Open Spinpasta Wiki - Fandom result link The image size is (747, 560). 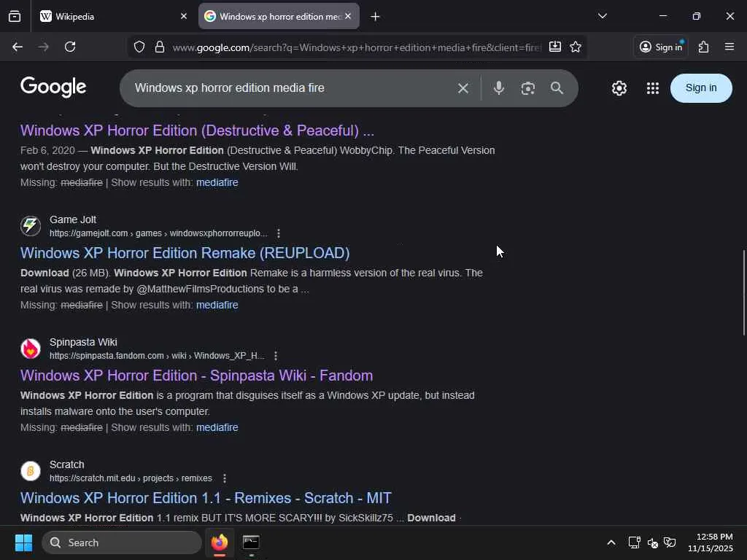(196, 376)
